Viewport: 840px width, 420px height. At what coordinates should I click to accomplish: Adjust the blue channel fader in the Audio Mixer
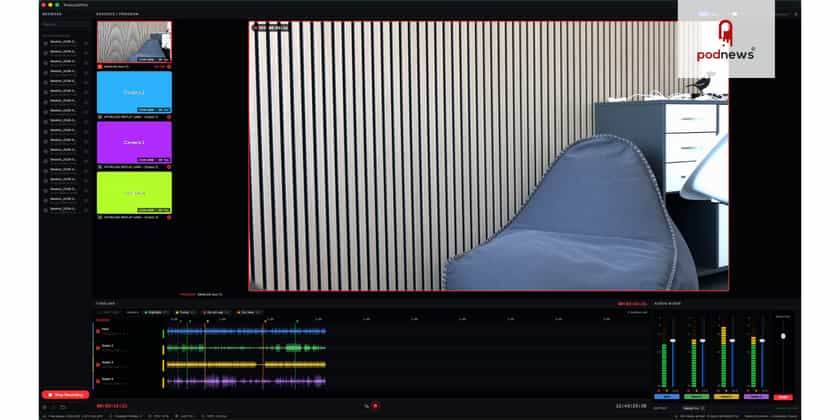(673, 341)
